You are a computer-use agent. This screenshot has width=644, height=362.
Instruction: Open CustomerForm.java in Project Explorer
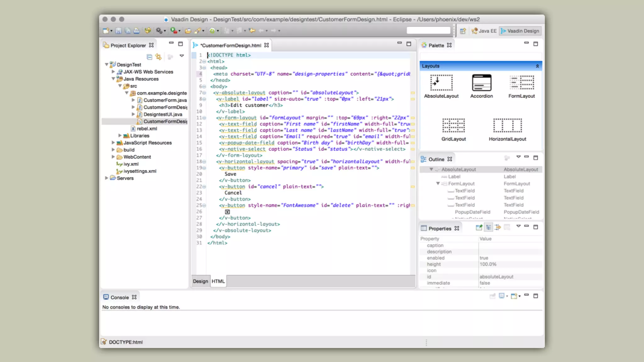pyautogui.click(x=165, y=100)
